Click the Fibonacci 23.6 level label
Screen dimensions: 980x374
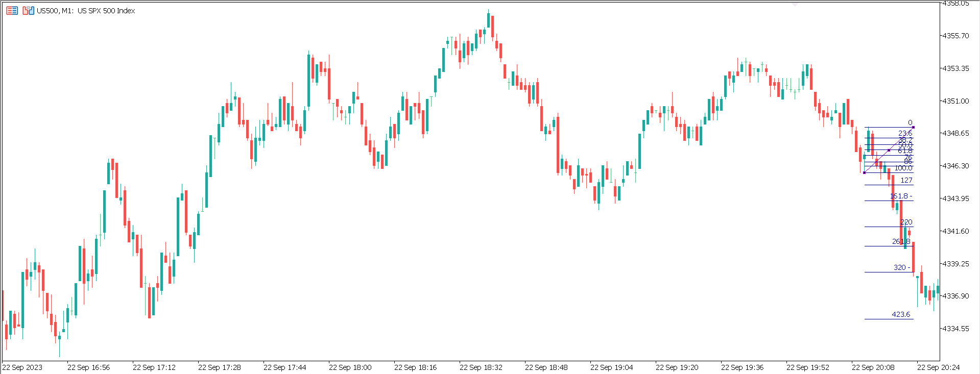click(x=905, y=133)
